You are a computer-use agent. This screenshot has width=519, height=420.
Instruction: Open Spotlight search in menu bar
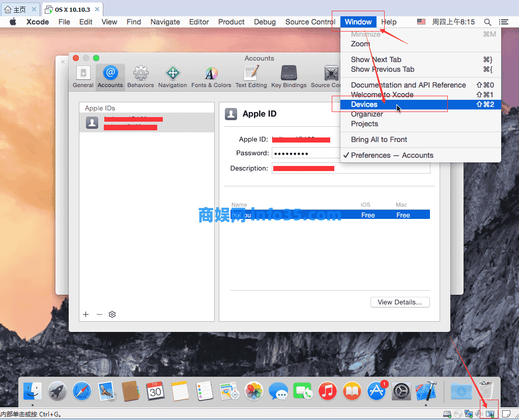[487, 22]
